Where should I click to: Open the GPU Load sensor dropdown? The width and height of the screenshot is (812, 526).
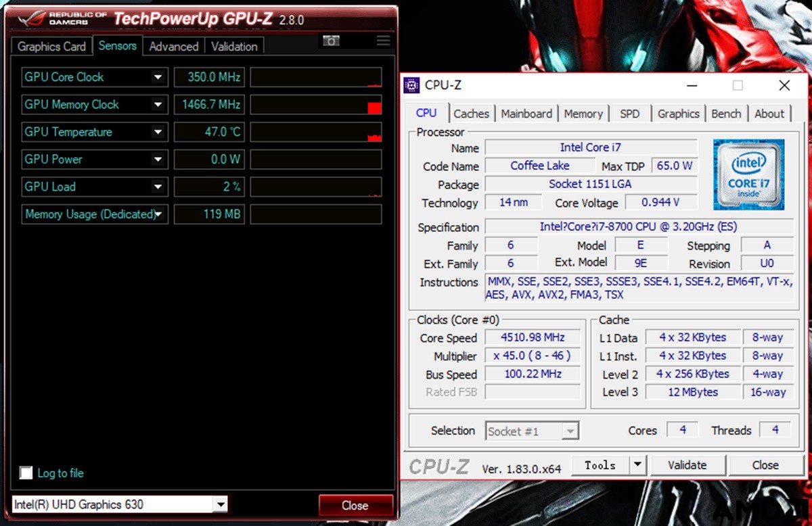(x=158, y=187)
